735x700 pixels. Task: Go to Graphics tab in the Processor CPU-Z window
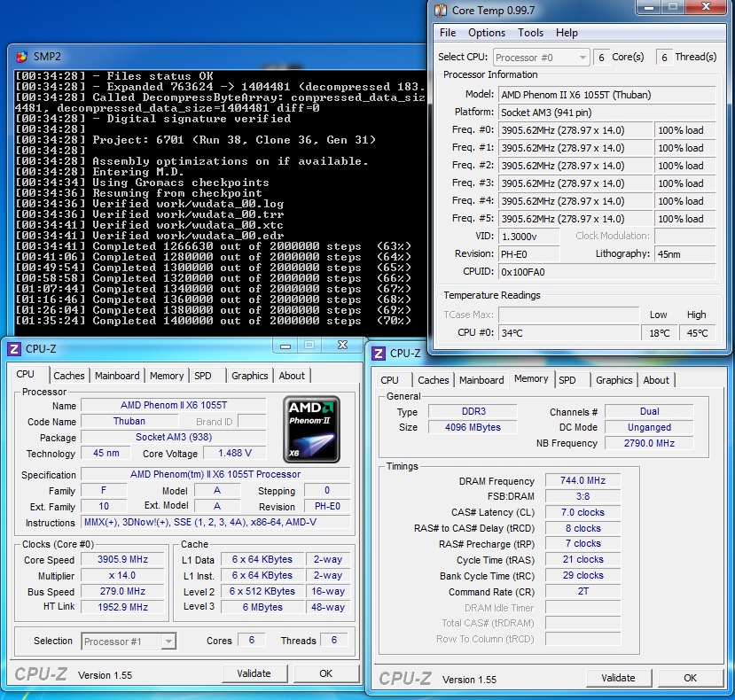click(249, 376)
